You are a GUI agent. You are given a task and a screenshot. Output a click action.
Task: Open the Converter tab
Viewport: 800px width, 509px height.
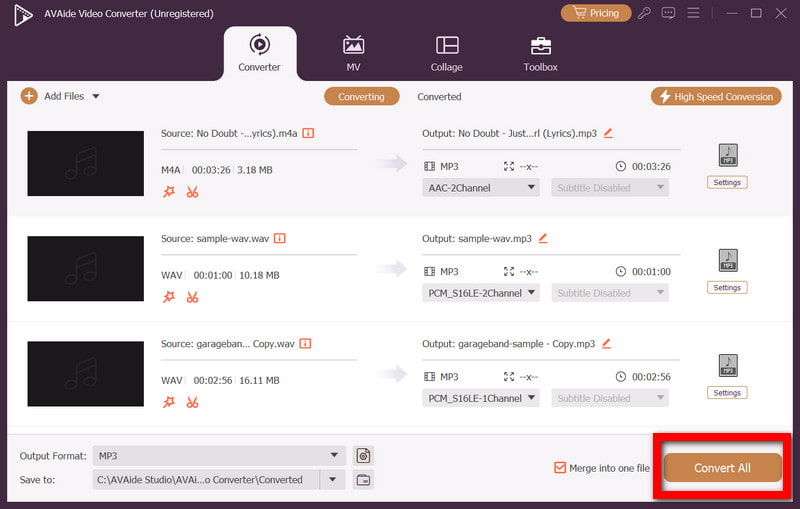(260, 53)
